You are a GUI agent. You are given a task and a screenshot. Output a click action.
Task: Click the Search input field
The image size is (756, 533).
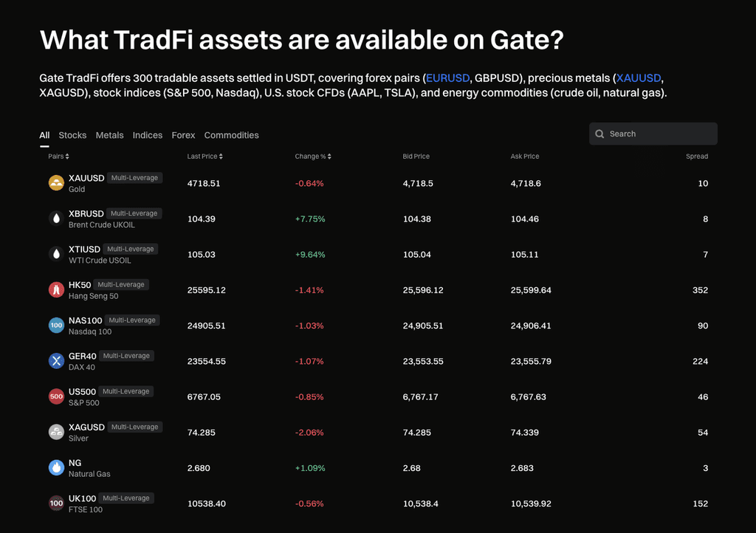click(x=659, y=134)
